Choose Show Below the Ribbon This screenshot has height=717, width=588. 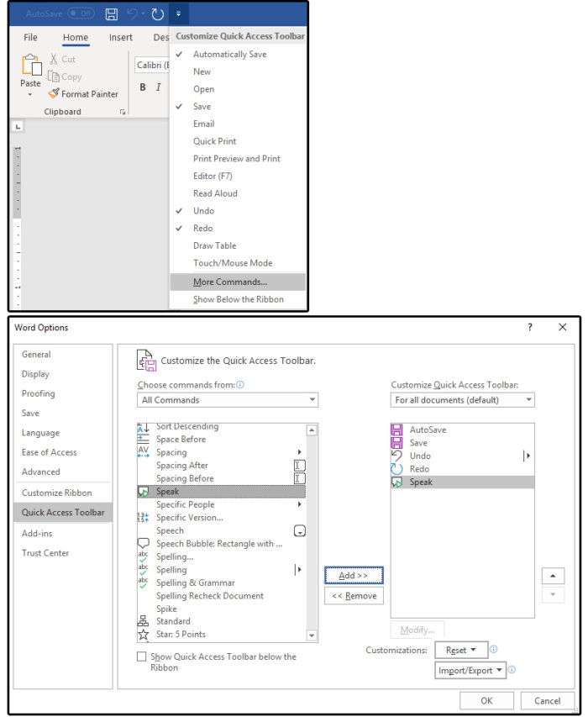pos(238,299)
